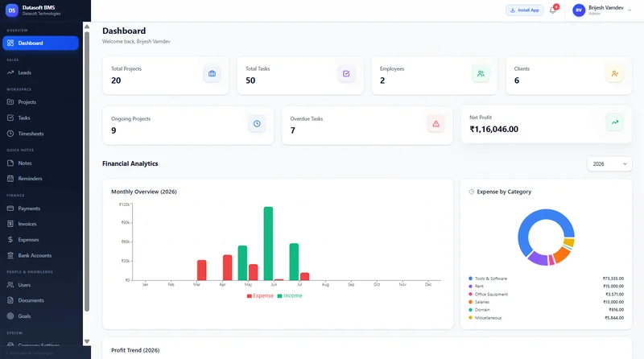Click the sidebar scroll down arrow

tap(87, 341)
